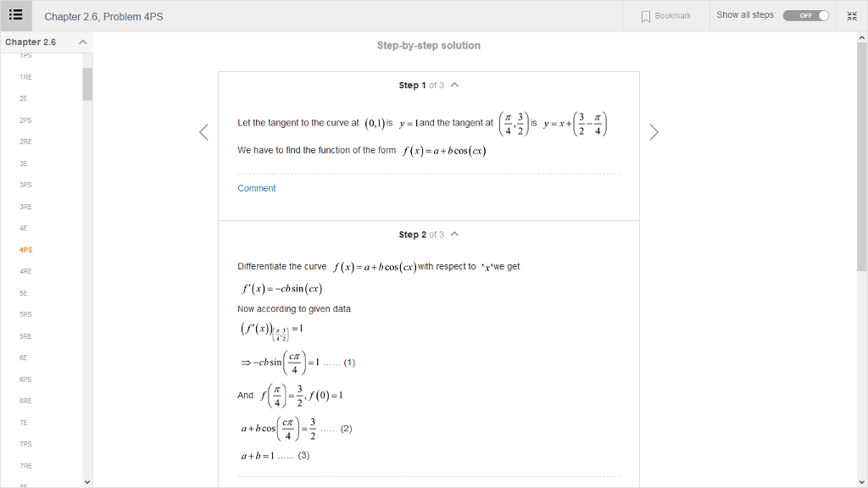Open problem 4RE from the chapter list
Image resolution: width=868 pixels, height=488 pixels.
pyautogui.click(x=25, y=270)
